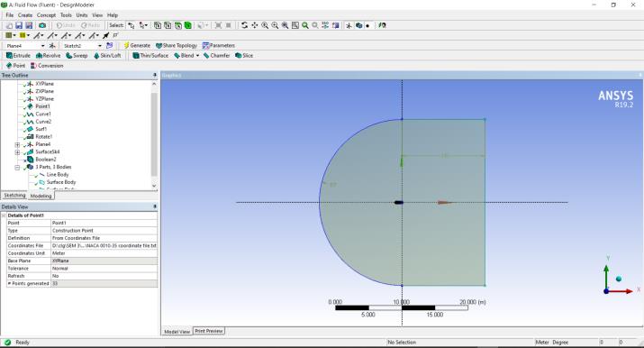Select Surf1 in the tree outline

pyautogui.click(x=41, y=130)
